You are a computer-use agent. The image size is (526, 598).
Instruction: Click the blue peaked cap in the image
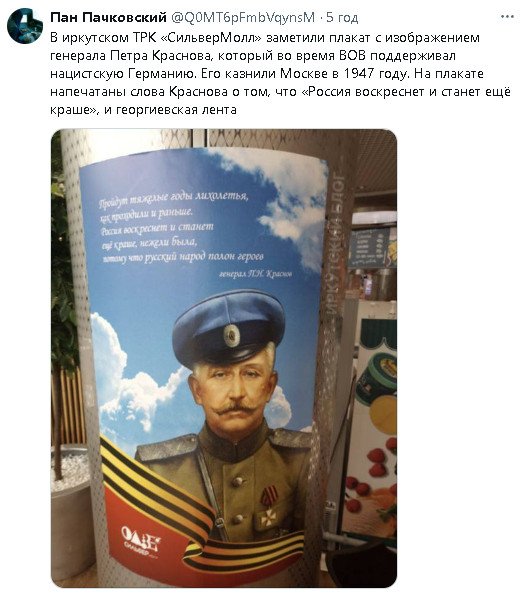pos(229,329)
